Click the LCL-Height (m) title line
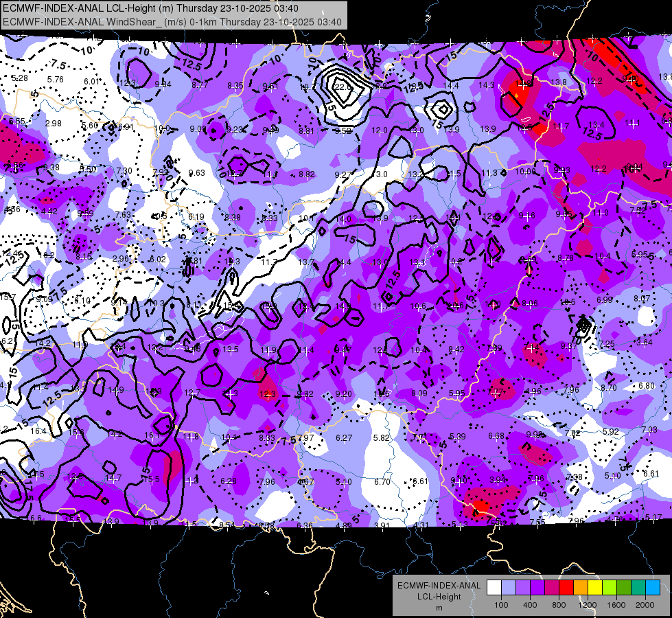 tap(150, 8)
